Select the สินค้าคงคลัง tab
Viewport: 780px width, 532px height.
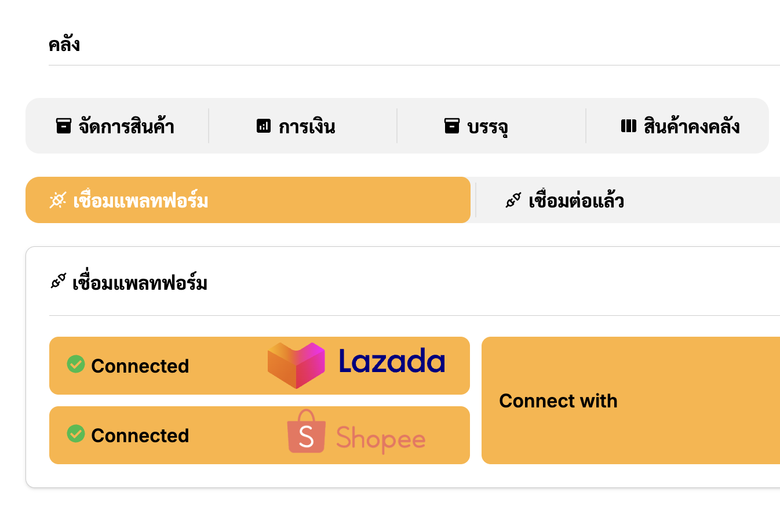691,126
